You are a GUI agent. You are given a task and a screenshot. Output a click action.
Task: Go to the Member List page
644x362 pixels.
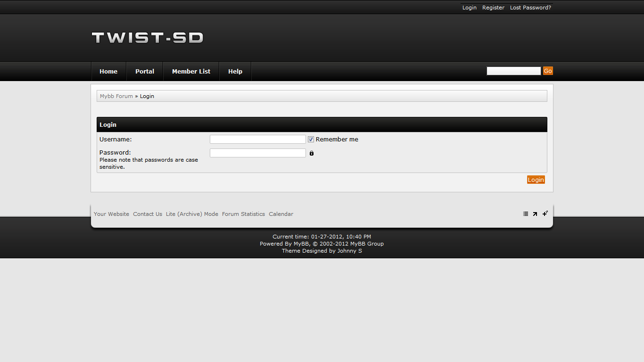(191, 72)
